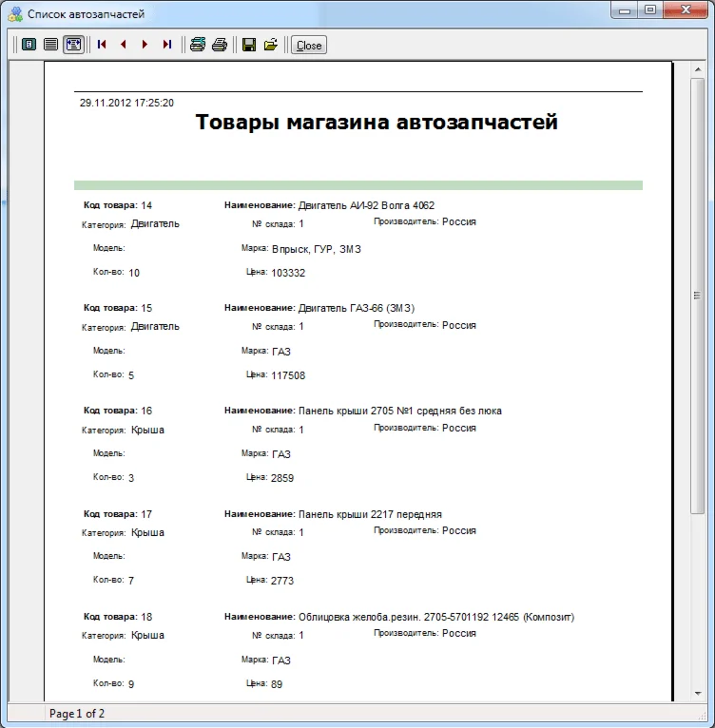Click the scrollbar up arrow

pos(697,69)
